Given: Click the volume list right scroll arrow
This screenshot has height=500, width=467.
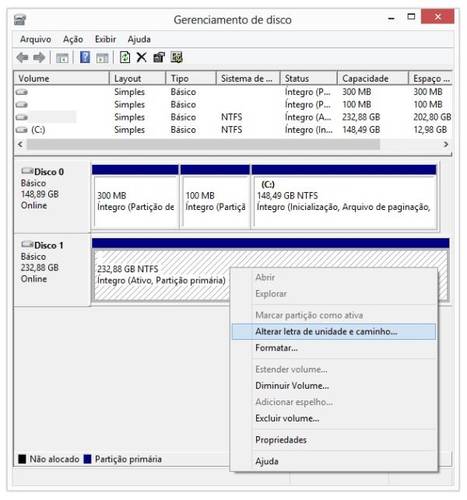Looking at the screenshot, I should point(446,144).
